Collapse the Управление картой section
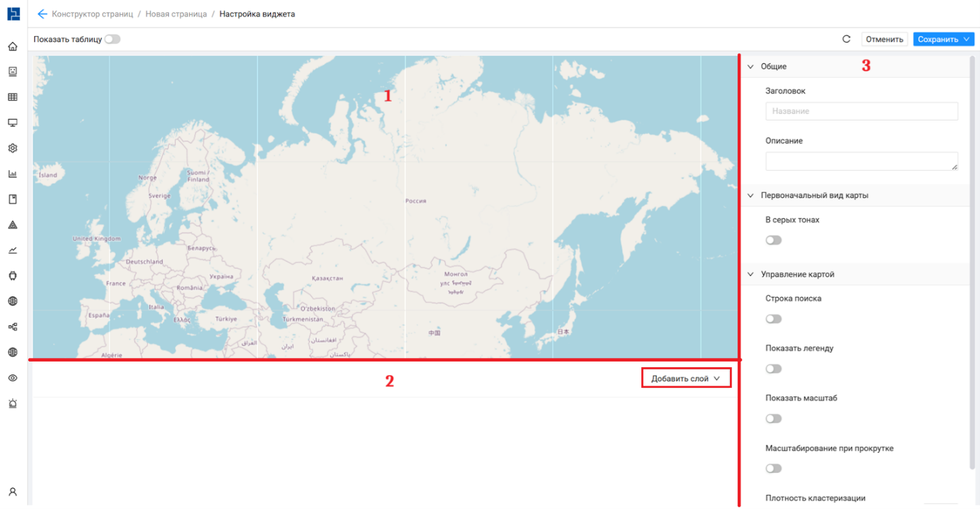 point(751,274)
